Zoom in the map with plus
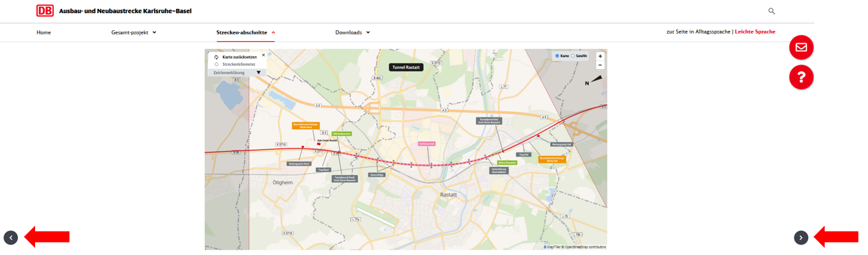 pos(600,56)
